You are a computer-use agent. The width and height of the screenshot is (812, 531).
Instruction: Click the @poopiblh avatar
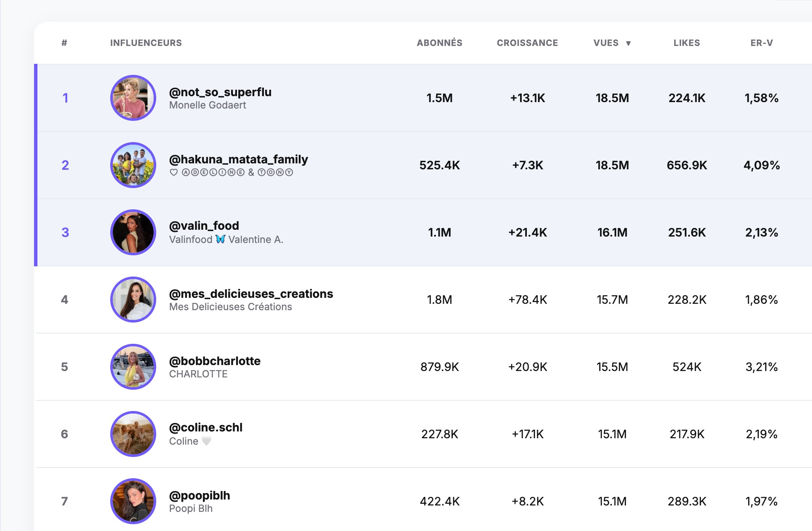[133, 501]
